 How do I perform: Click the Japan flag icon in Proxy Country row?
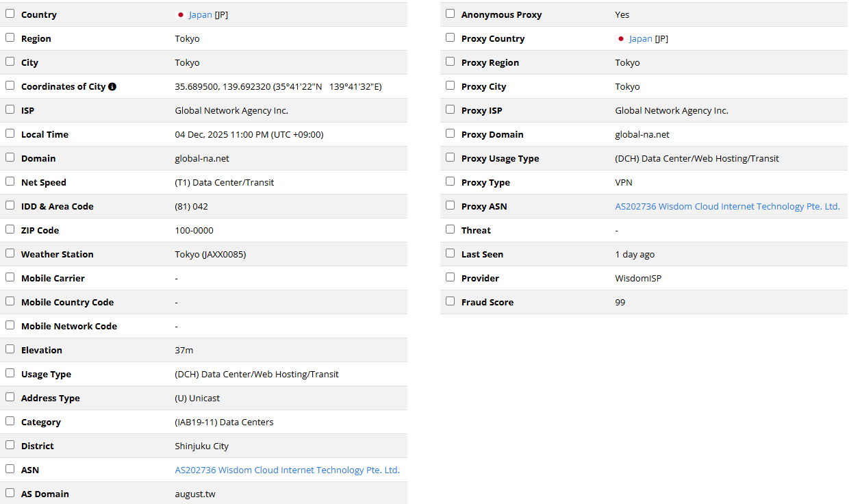[x=621, y=39]
